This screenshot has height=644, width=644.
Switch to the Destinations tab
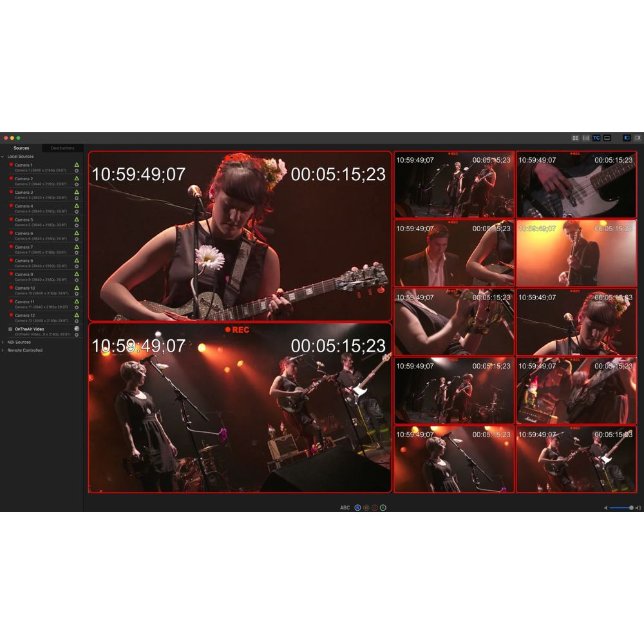click(x=62, y=148)
